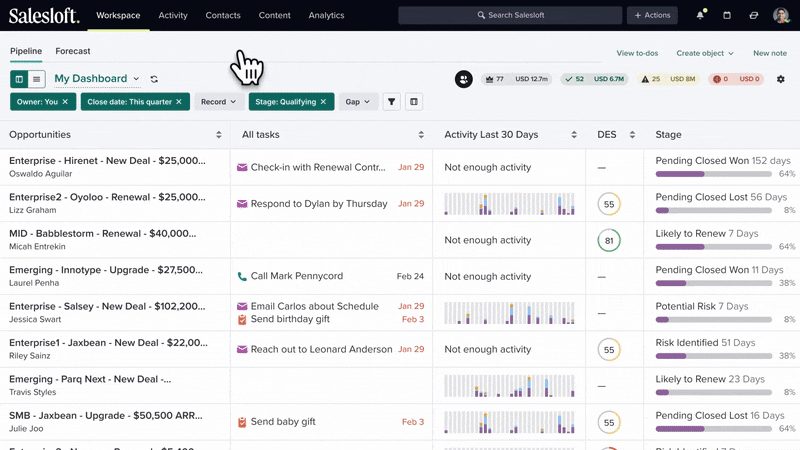This screenshot has width=800, height=450.
Task: Open dashboard settings gear icon
Action: coord(781,79)
